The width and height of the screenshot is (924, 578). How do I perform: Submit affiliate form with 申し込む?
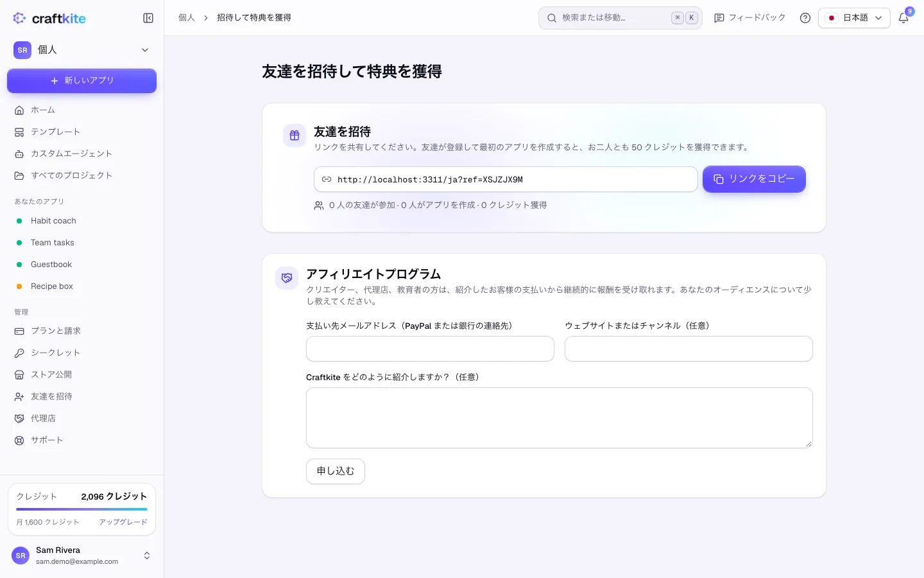pos(336,471)
